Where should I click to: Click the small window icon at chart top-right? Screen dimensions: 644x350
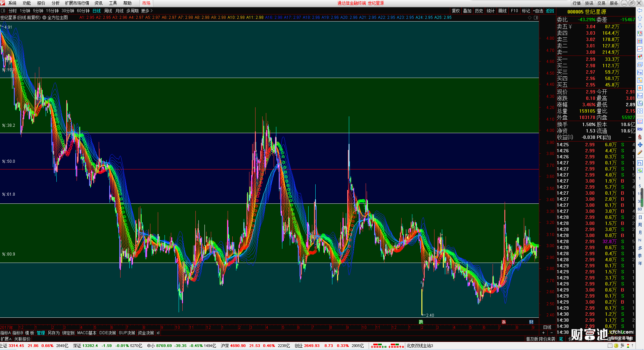536,17
